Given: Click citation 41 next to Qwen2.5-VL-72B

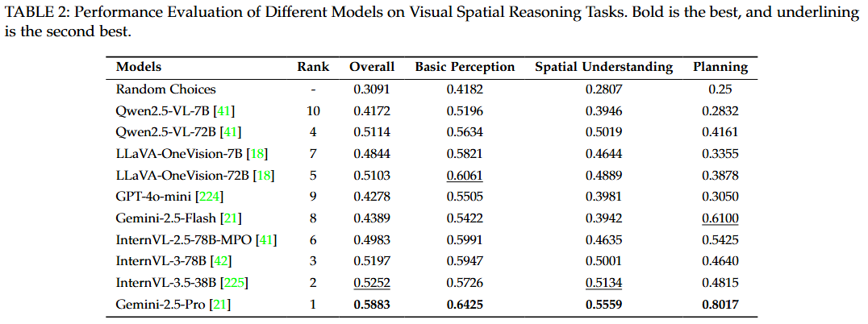Looking at the screenshot, I should pos(231,132).
